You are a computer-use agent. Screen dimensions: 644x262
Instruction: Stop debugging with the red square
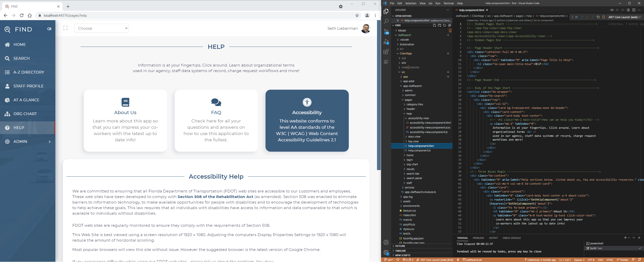603,17
